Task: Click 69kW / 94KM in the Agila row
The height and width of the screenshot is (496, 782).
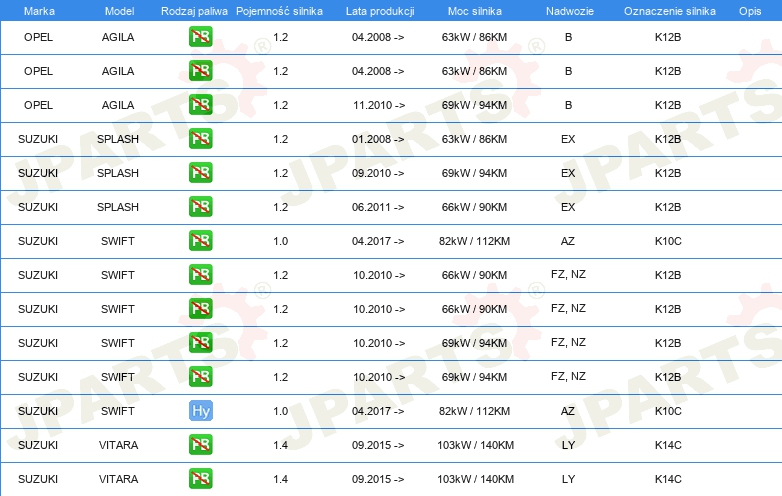Action: pos(474,105)
